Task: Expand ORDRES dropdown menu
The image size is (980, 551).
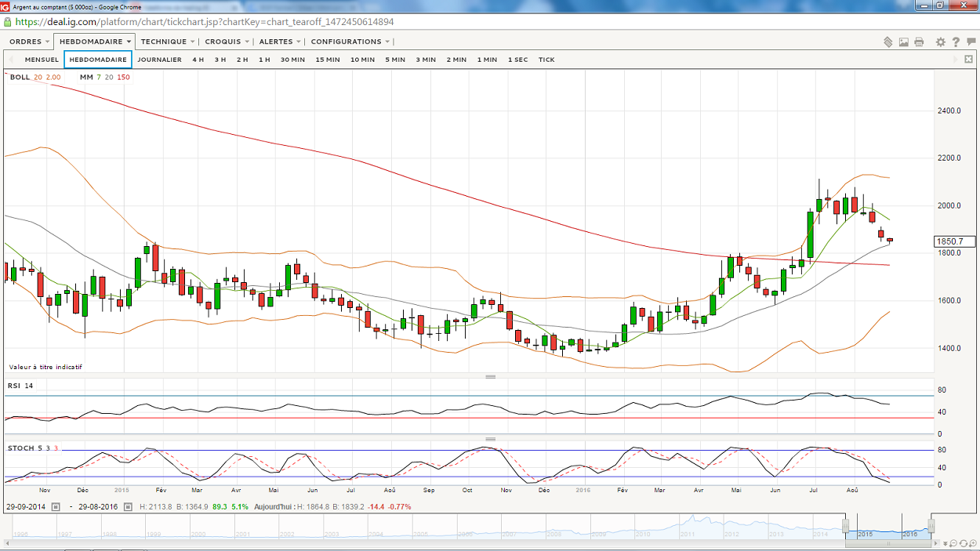Action: coord(29,42)
